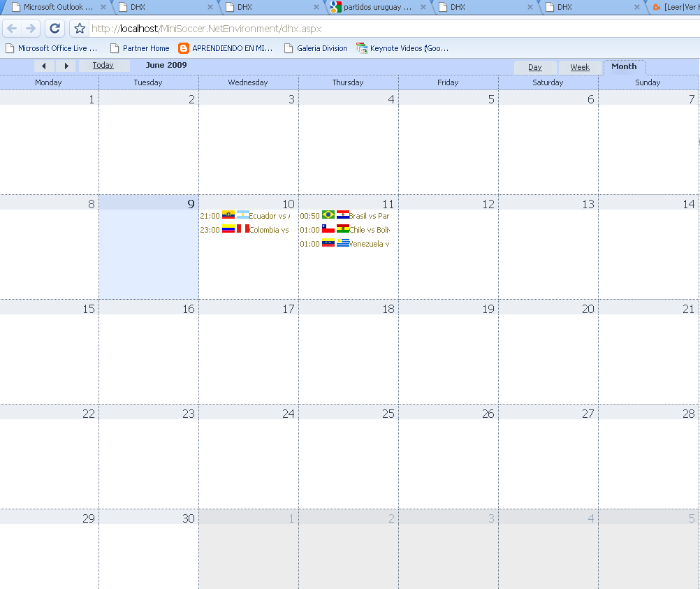Open the Colombia vs event at 23:00
The width and height of the screenshot is (700, 589).
click(x=245, y=230)
